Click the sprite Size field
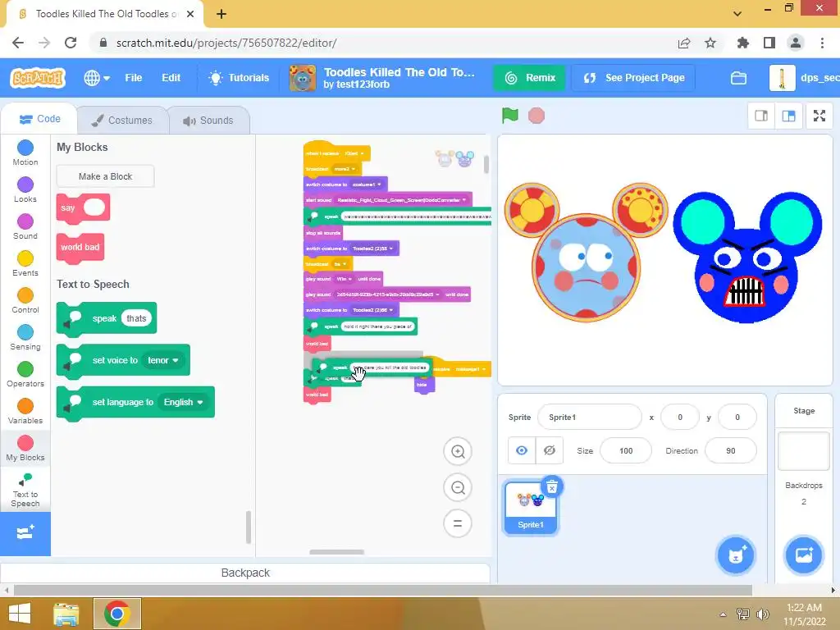 tap(626, 450)
